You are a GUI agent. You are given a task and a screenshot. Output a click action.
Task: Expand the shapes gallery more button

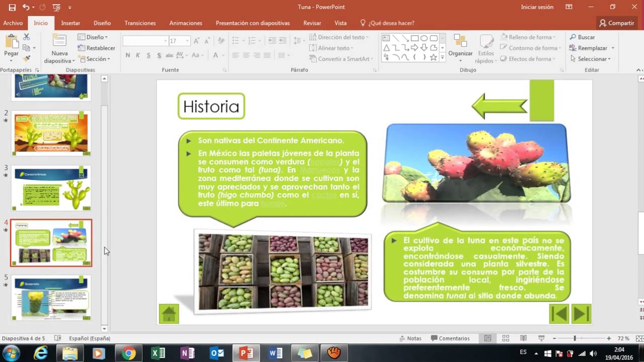tap(443, 57)
